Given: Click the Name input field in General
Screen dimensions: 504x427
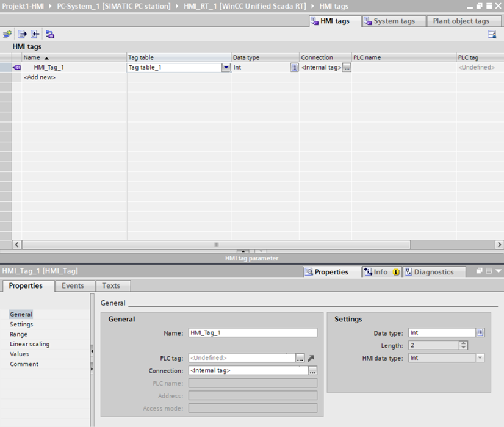Looking at the screenshot, I should click(253, 333).
